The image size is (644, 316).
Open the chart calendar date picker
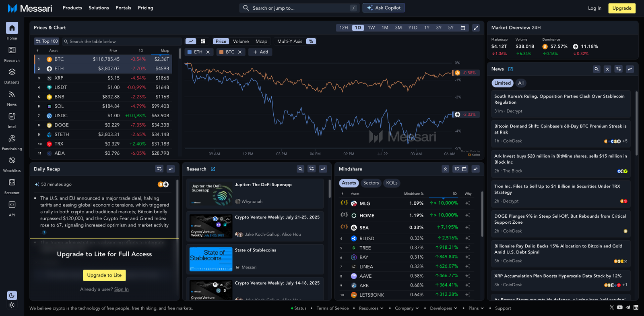coord(463,28)
